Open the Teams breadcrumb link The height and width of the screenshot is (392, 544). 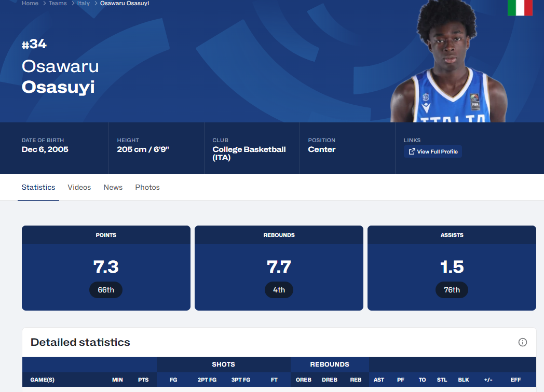pyautogui.click(x=58, y=3)
